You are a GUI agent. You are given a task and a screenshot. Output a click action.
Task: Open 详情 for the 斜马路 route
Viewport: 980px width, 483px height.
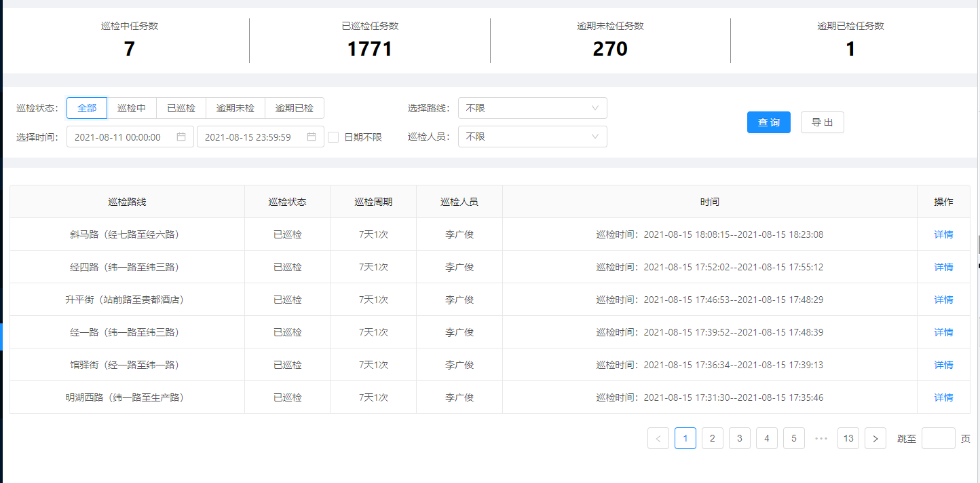pos(943,234)
